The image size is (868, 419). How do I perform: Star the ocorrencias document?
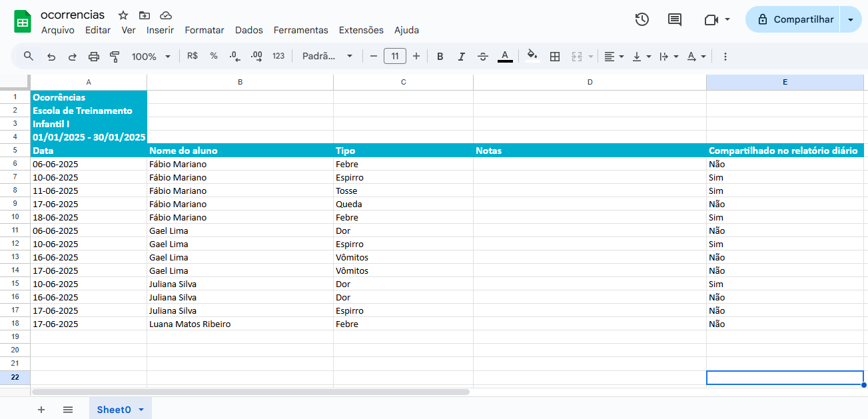tap(123, 15)
